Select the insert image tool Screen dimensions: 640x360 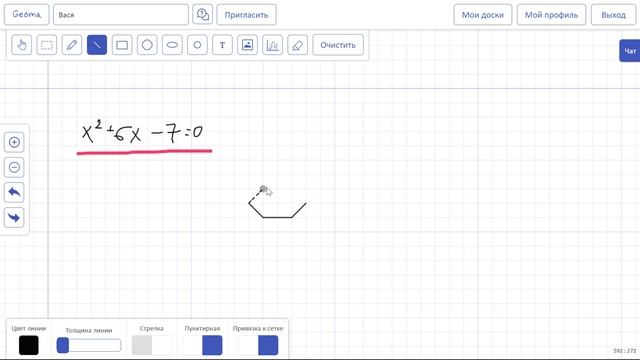tap(247, 45)
